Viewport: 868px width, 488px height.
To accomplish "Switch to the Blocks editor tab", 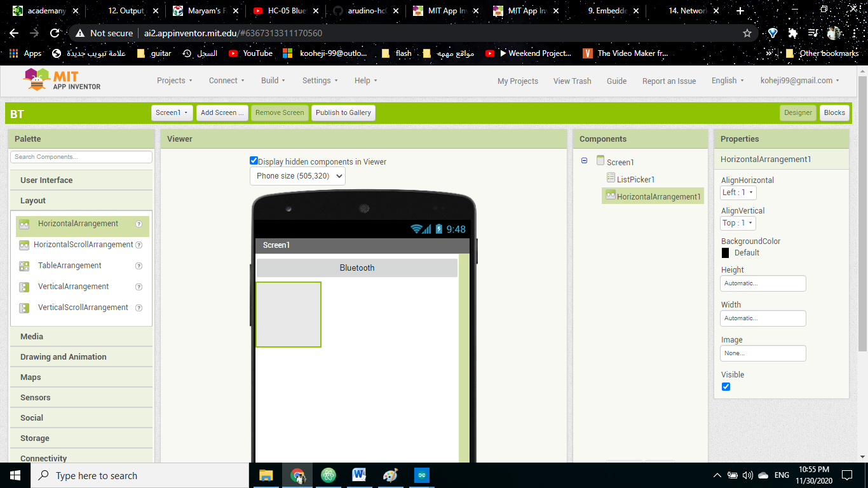I will pos(834,112).
